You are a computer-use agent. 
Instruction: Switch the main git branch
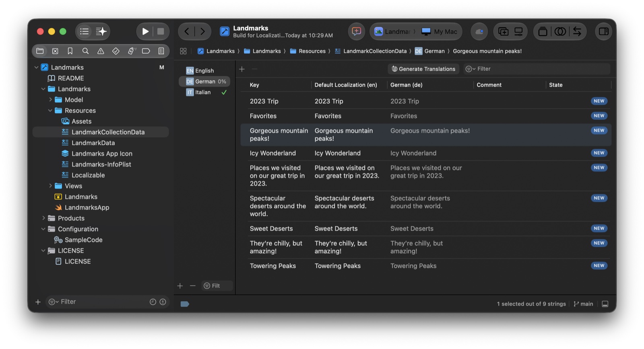(583, 304)
